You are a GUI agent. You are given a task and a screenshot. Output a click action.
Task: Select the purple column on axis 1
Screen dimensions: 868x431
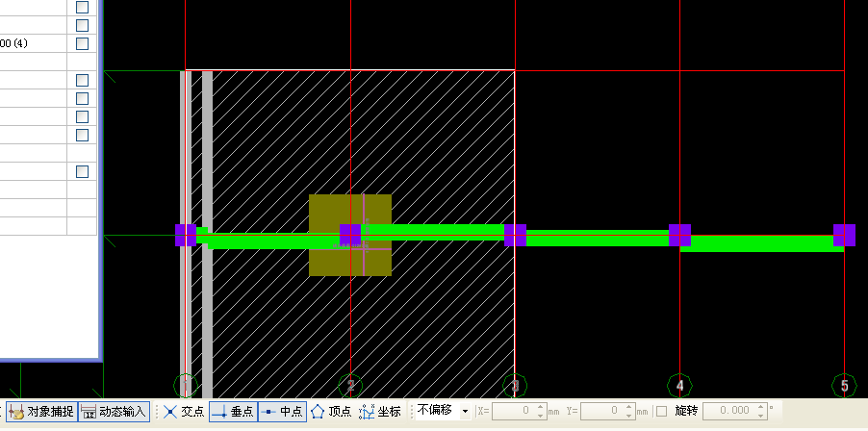pos(186,235)
